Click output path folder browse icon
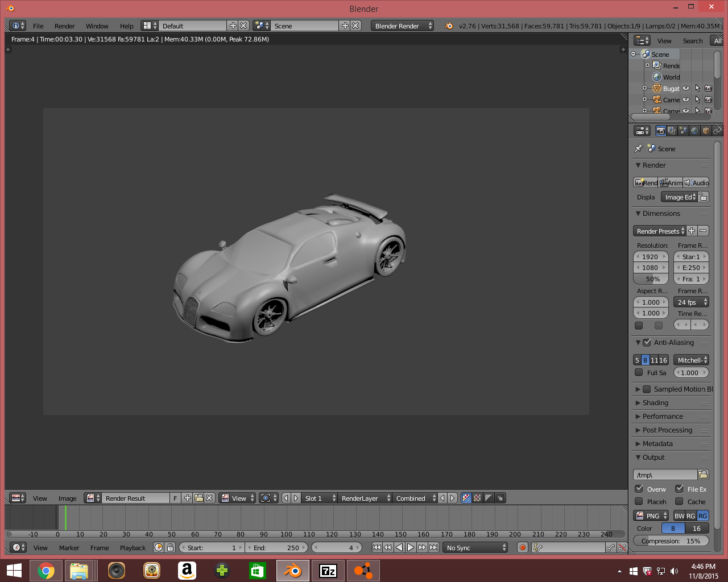Image resolution: width=728 pixels, height=582 pixels. [x=703, y=475]
